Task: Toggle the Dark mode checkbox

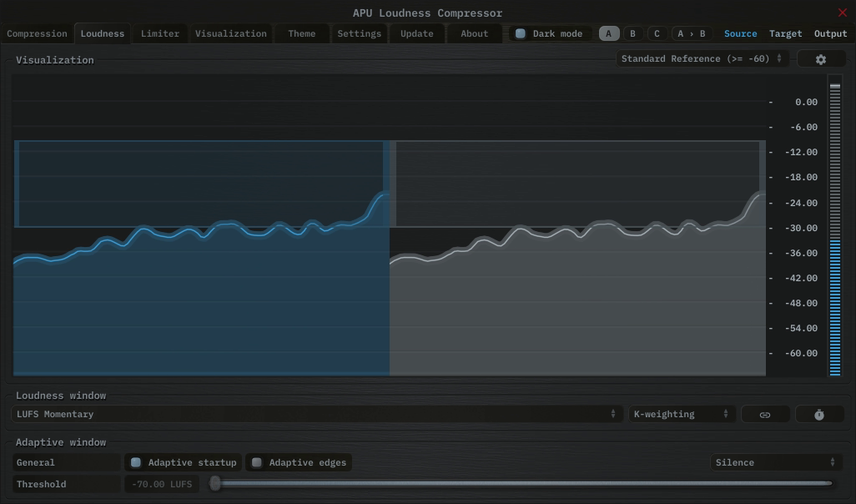Action: (521, 34)
